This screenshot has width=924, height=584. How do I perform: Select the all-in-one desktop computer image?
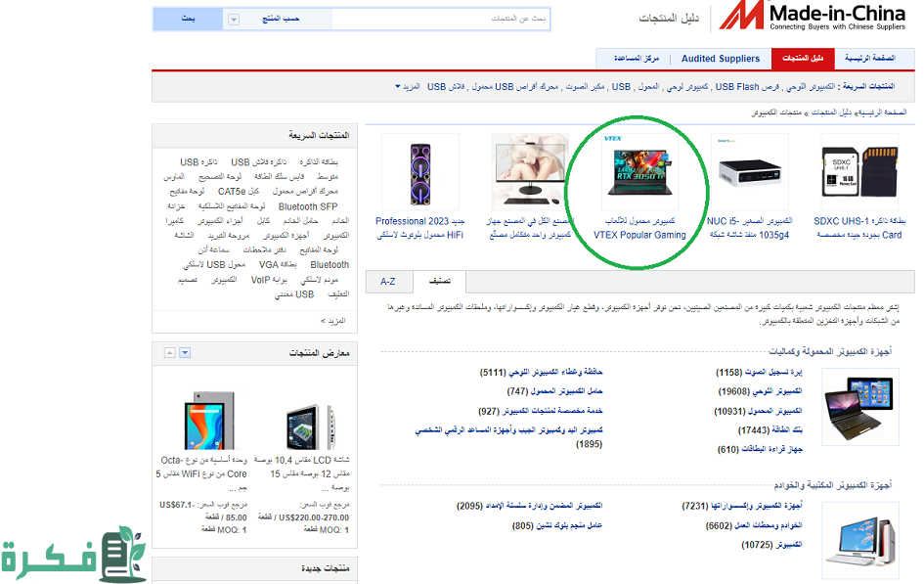click(x=530, y=172)
